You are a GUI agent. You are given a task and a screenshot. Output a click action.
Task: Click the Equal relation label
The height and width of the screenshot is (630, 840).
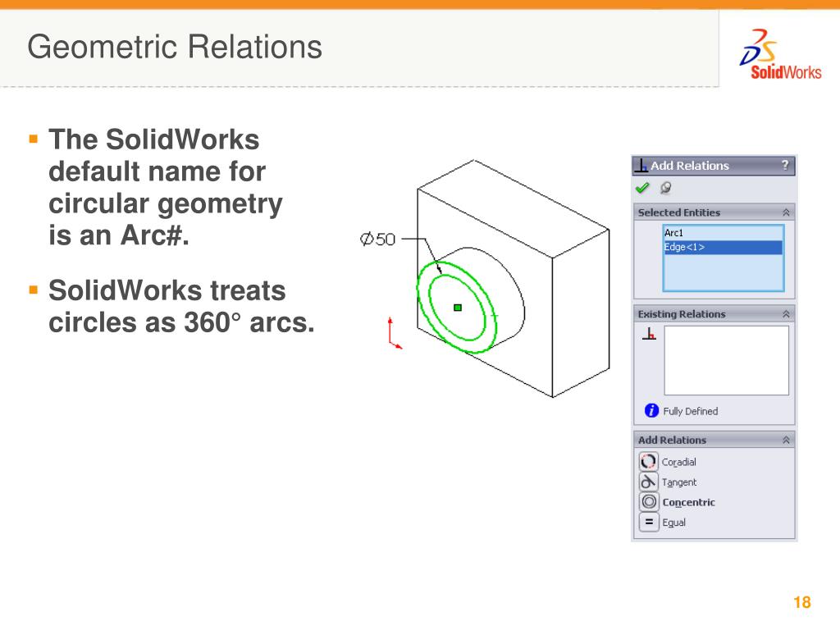point(674,523)
